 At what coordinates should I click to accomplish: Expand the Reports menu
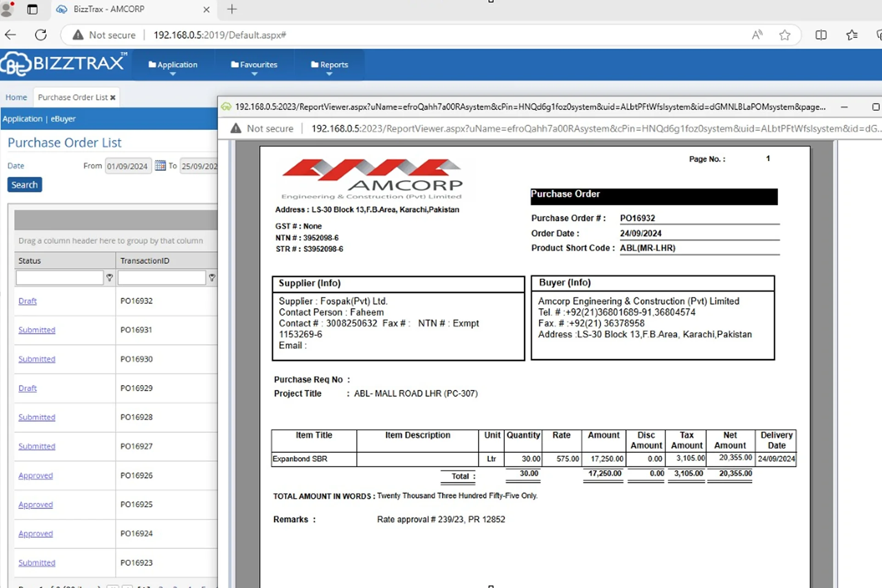tap(329, 65)
